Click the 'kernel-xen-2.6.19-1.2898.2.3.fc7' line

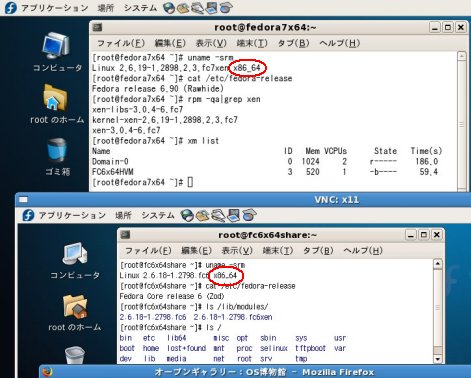pyautogui.click(x=165, y=120)
